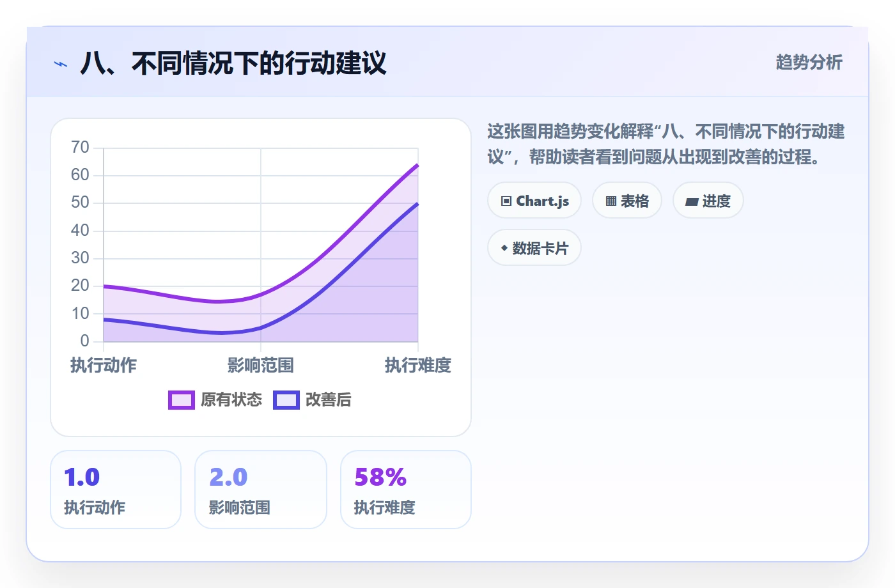This screenshot has height=588, width=895.
Task: Click the 进度 progress icon
Action: tap(692, 202)
